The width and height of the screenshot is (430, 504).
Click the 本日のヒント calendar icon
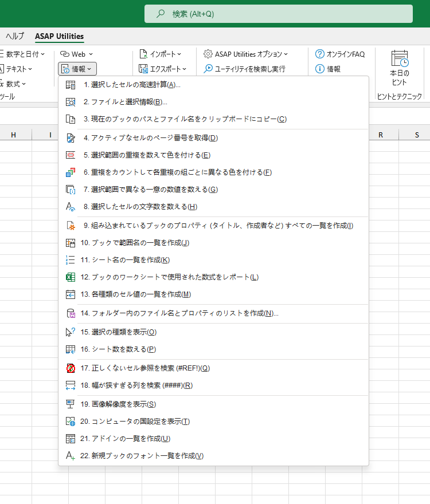400,58
